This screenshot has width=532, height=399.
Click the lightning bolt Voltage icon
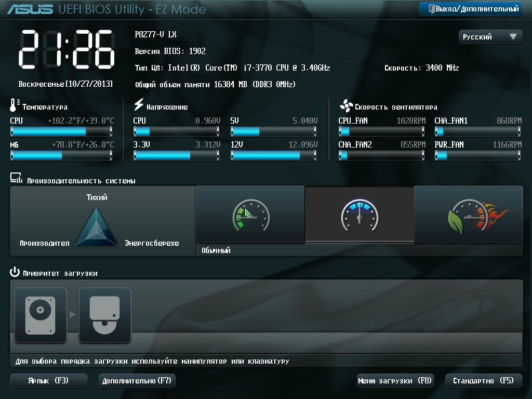(x=138, y=104)
